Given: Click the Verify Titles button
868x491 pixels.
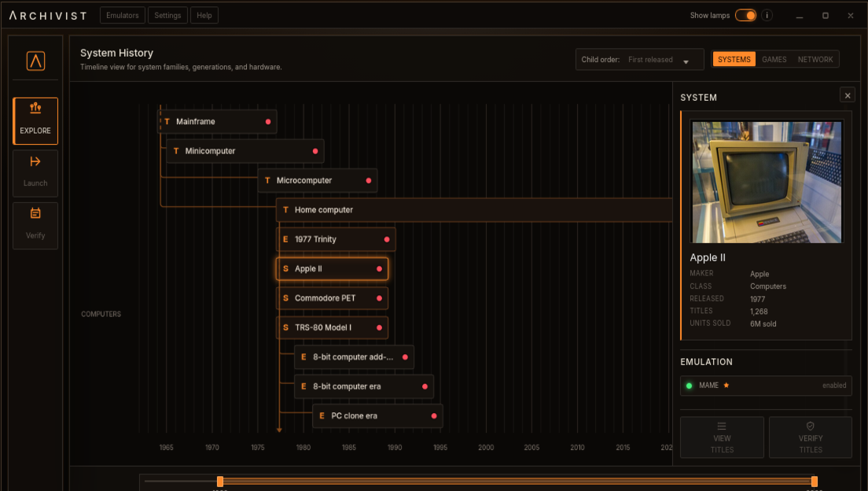Looking at the screenshot, I should 811,437.
